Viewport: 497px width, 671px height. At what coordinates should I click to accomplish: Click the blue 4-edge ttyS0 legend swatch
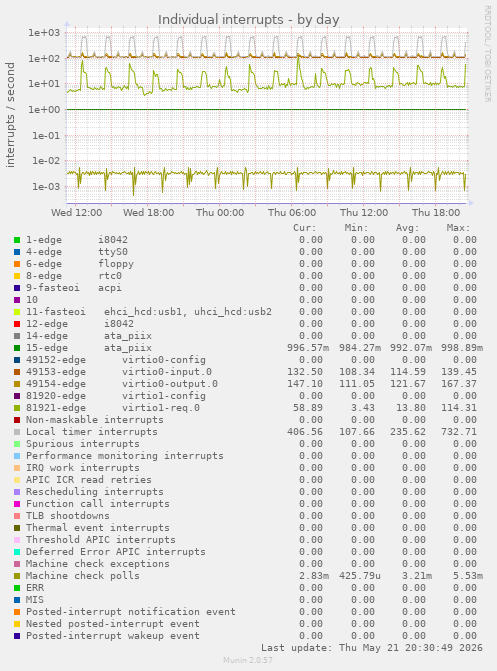coord(17,252)
